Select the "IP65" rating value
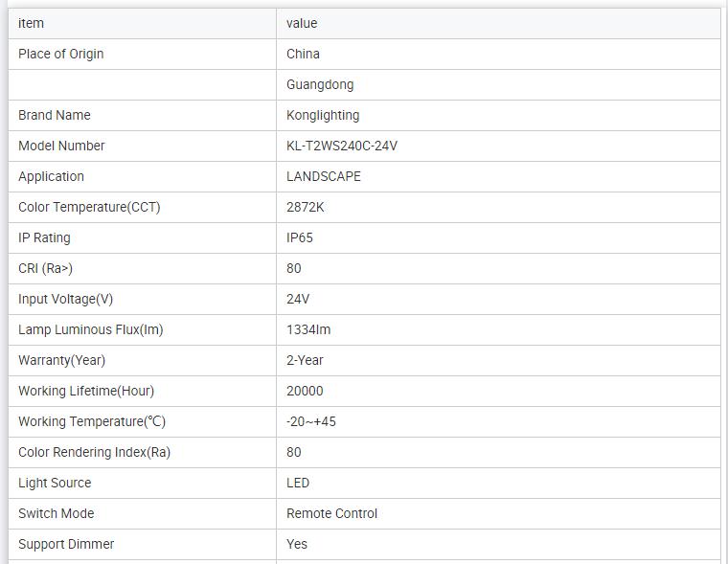 (300, 237)
